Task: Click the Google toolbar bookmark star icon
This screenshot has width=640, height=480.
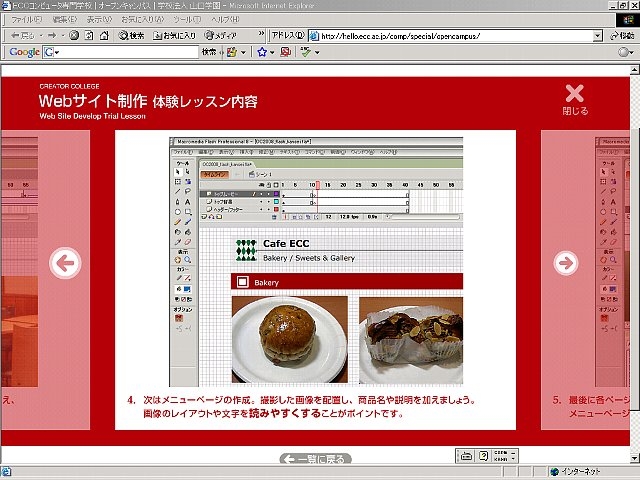Action: click(262, 52)
